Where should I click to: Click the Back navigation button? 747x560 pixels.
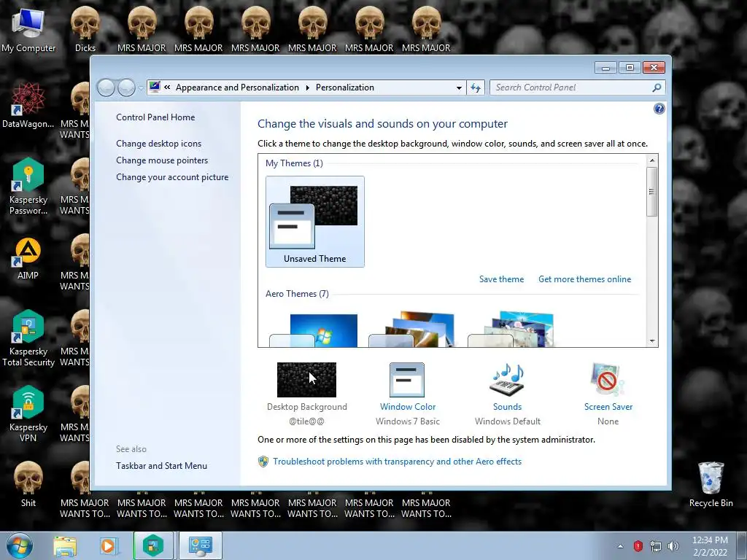click(x=106, y=87)
